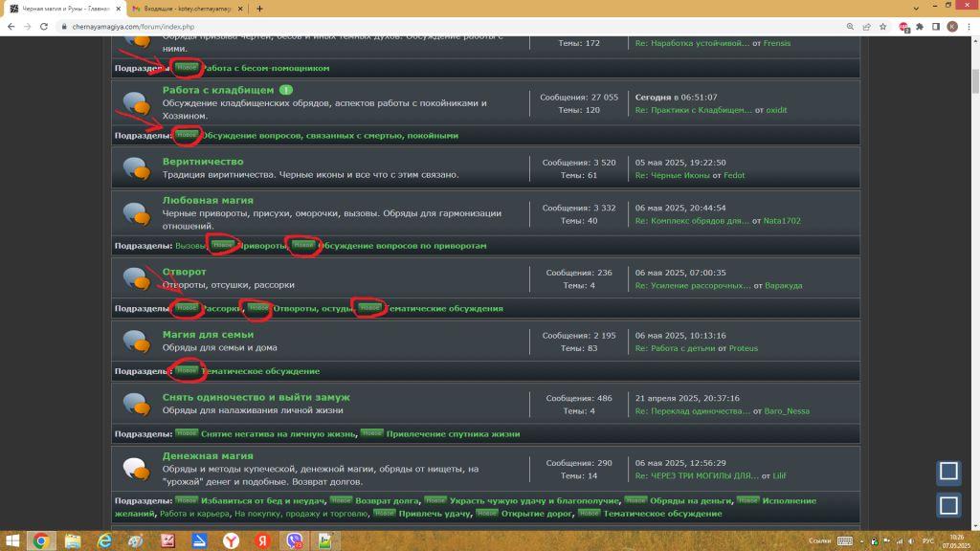Open Магия для семьи board

tap(208, 334)
